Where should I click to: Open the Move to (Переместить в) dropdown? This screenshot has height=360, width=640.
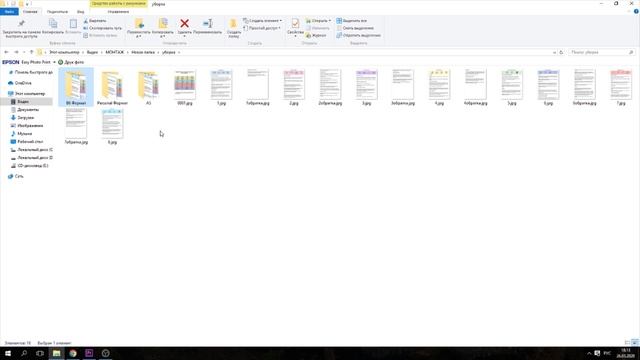139,28
